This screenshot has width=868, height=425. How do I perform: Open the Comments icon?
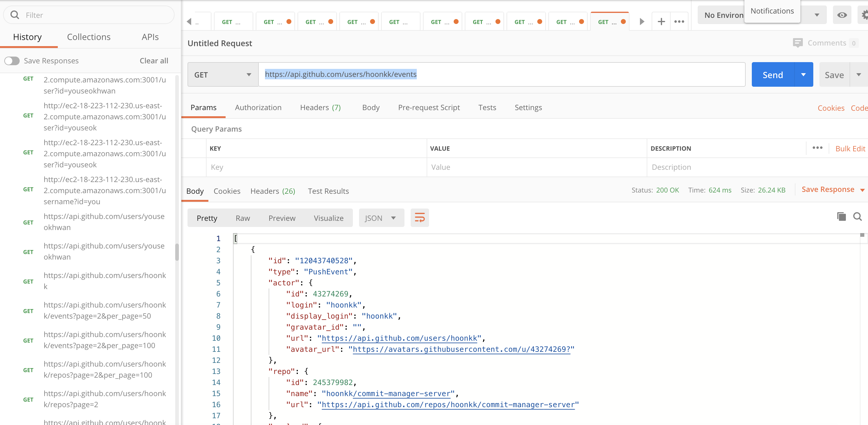click(798, 43)
